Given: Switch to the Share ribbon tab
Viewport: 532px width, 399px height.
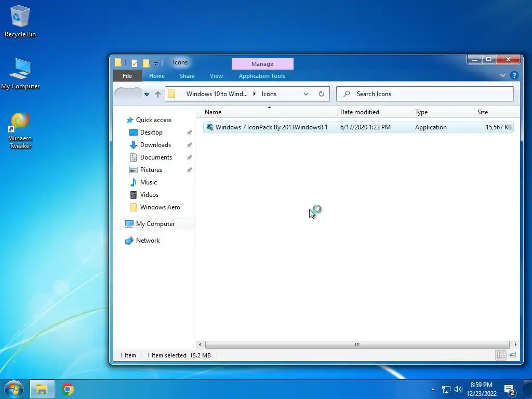Looking at the screenshot, I should [x=187, y=76].
